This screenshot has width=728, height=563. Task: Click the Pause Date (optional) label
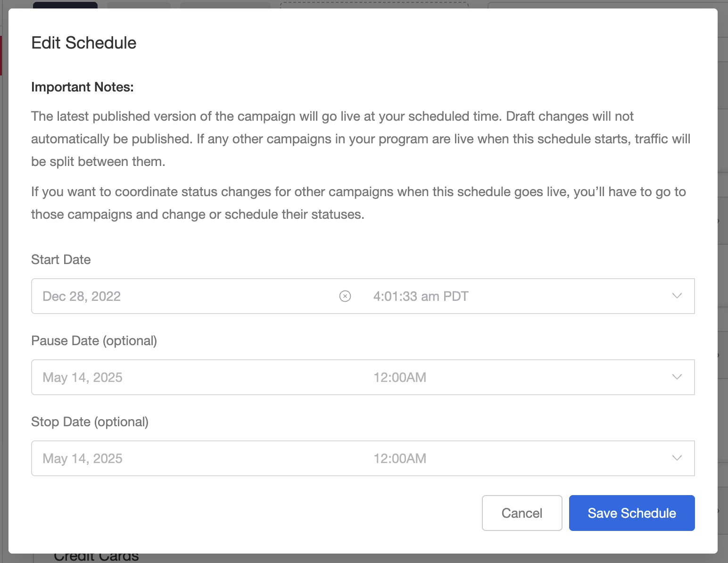(94, 341)
